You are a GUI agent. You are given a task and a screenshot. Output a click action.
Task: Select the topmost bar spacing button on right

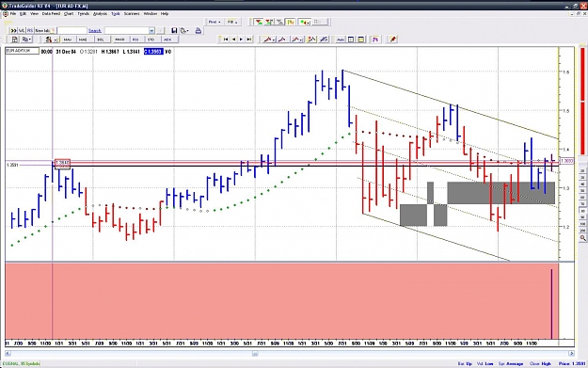[x=582, y=170]
